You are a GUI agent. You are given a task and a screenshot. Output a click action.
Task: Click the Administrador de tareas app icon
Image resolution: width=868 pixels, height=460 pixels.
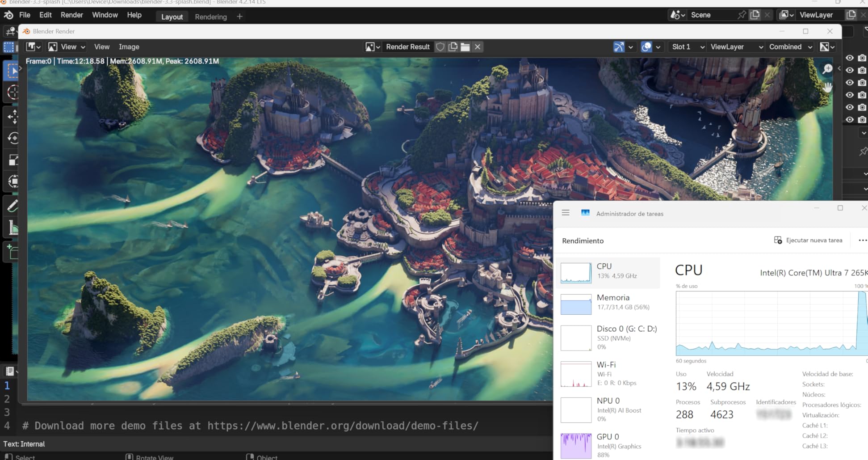[585, 213]
